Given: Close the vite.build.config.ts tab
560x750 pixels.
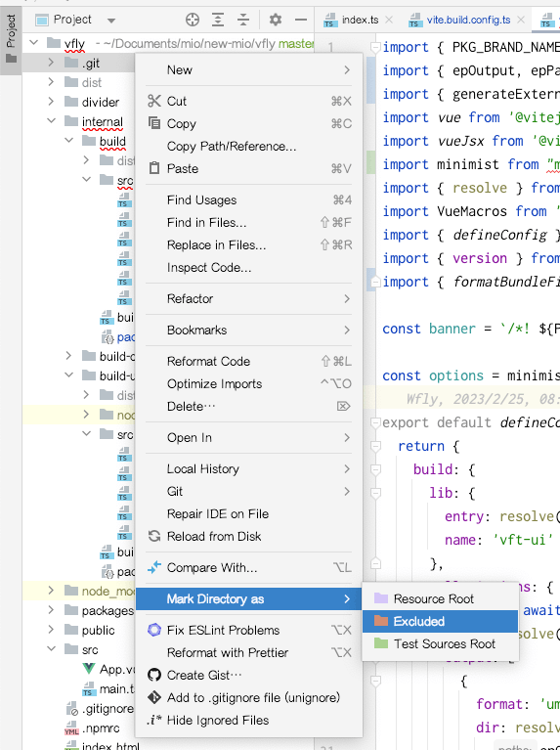Looking at the screenshot, I should (521, 21).
